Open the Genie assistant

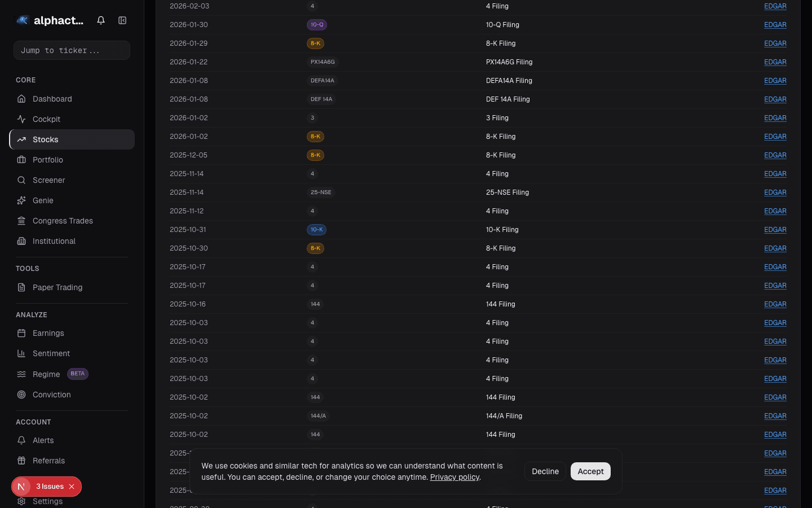42,200
